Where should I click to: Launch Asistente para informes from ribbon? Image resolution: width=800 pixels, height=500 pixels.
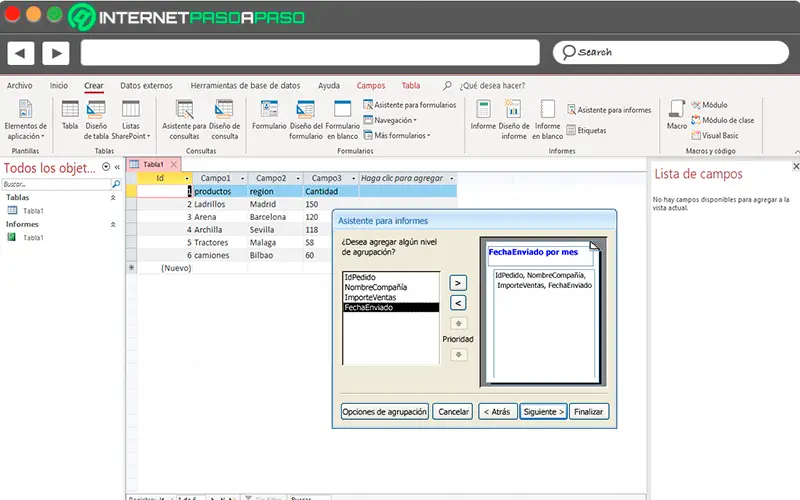click(x=608, y=110)
